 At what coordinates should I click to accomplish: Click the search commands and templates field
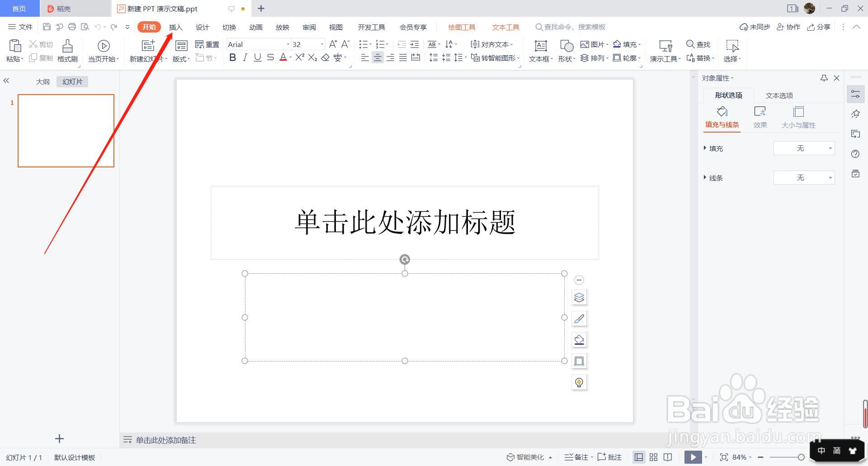571,27
